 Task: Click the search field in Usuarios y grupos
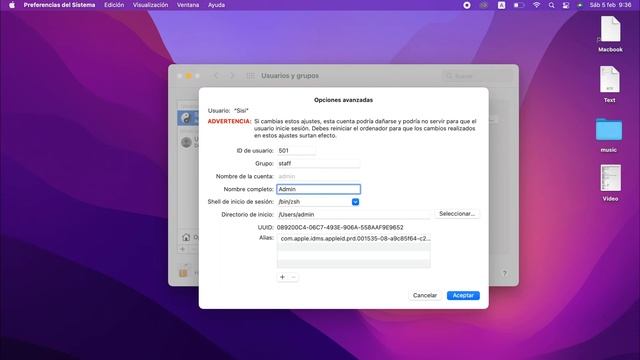click(x=478, y=76)
